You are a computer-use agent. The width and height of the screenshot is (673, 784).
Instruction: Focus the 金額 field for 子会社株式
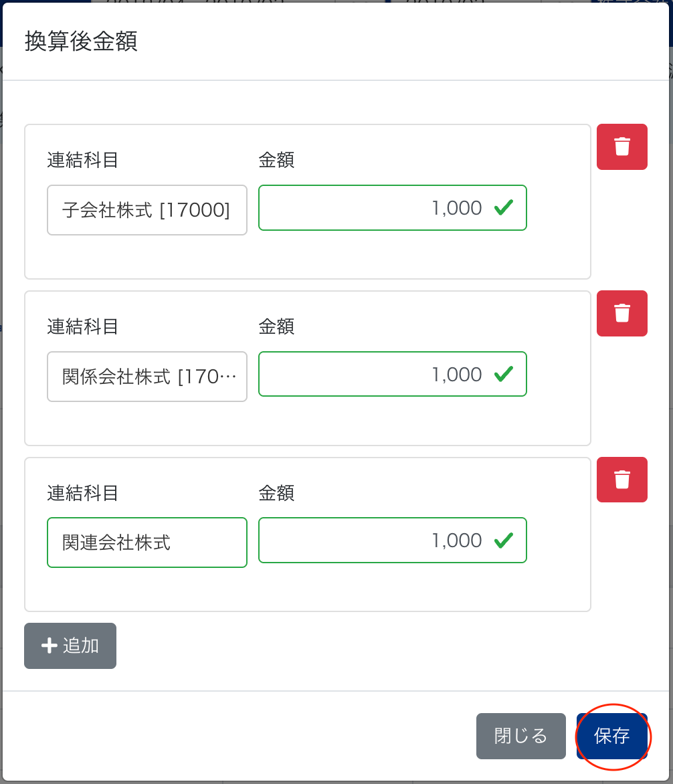pyautogui.click(x=375, y=208)
